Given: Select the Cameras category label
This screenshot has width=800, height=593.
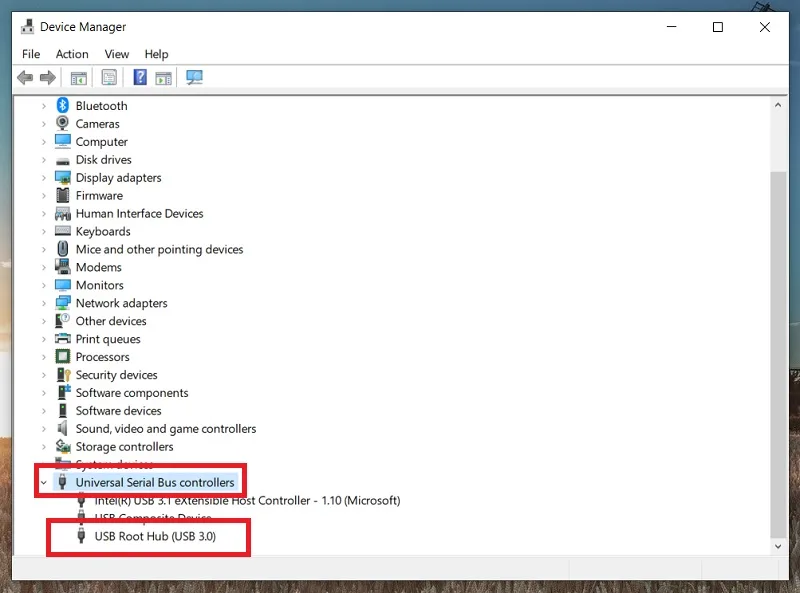Looking at the screenshot, I should pos(97,124).
